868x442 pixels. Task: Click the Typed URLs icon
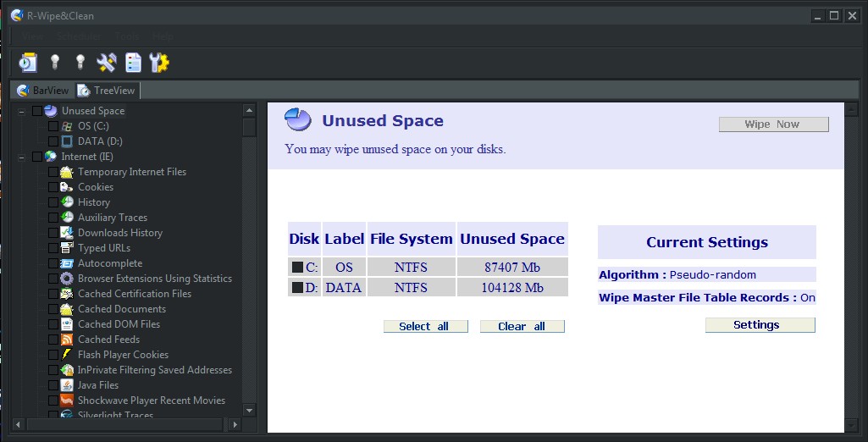pyautogui.click(x=67, y=248)
